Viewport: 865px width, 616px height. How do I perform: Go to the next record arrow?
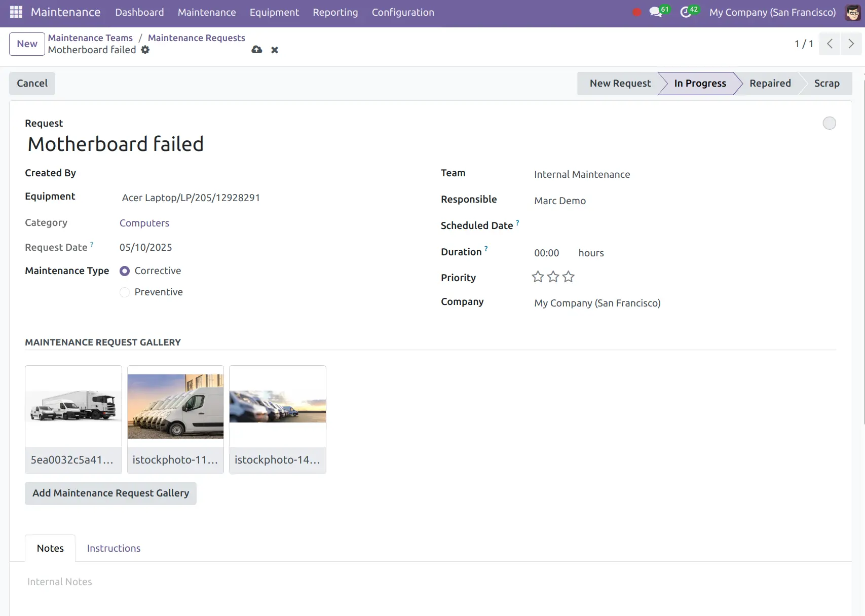tap(851, 44)
